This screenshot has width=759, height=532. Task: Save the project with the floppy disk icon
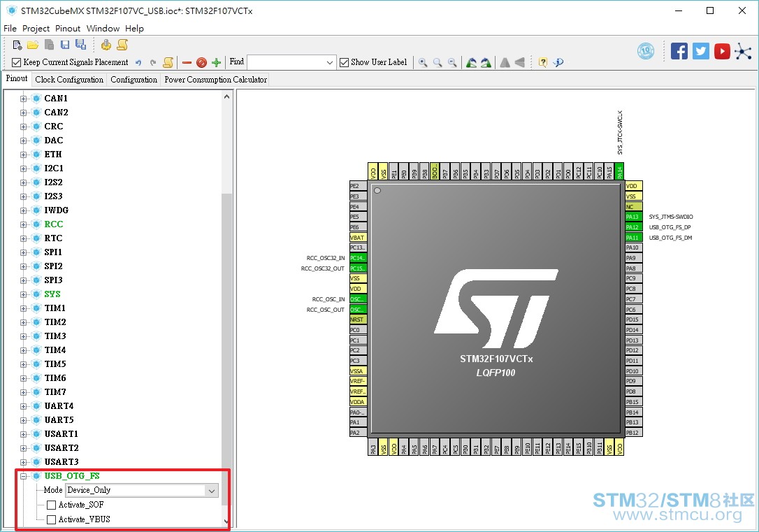(x=65, y=45)
